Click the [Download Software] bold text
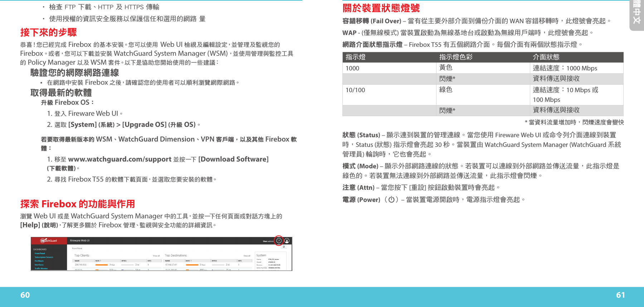Image resolution: width=644 pixels, height=307 pixels. [x=233, y=159]
